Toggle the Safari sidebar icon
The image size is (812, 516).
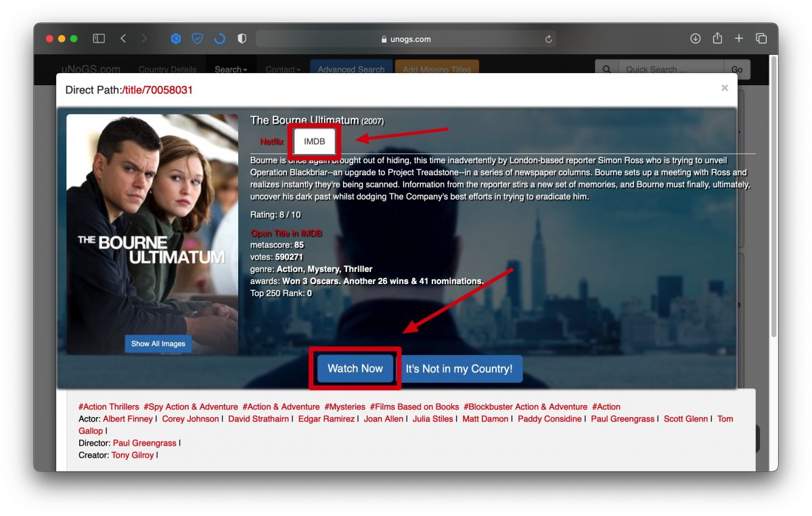(x=99, y=39)
